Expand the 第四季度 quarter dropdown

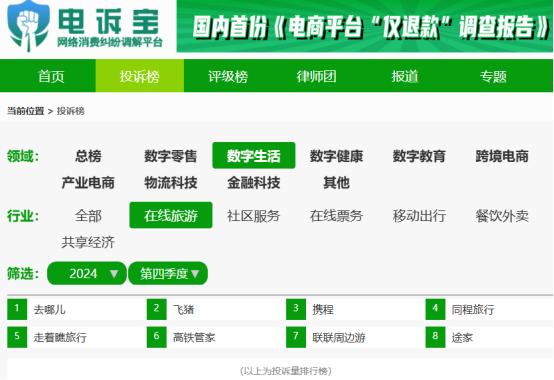click(168, 273)
